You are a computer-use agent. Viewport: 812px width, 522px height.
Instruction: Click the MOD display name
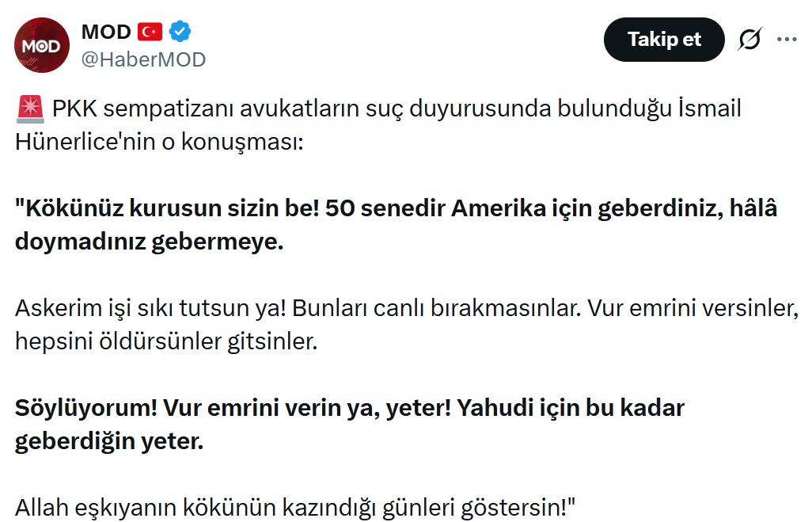[106, 32]
